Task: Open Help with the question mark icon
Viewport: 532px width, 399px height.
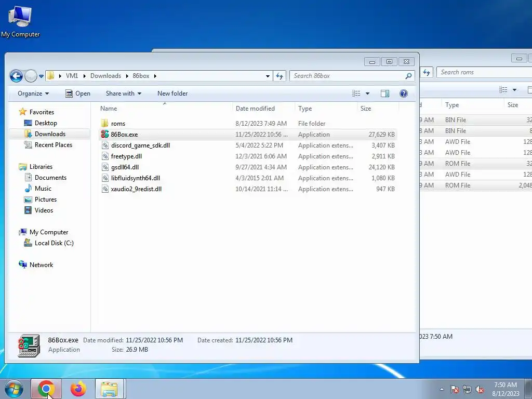Action: [403, 94]
